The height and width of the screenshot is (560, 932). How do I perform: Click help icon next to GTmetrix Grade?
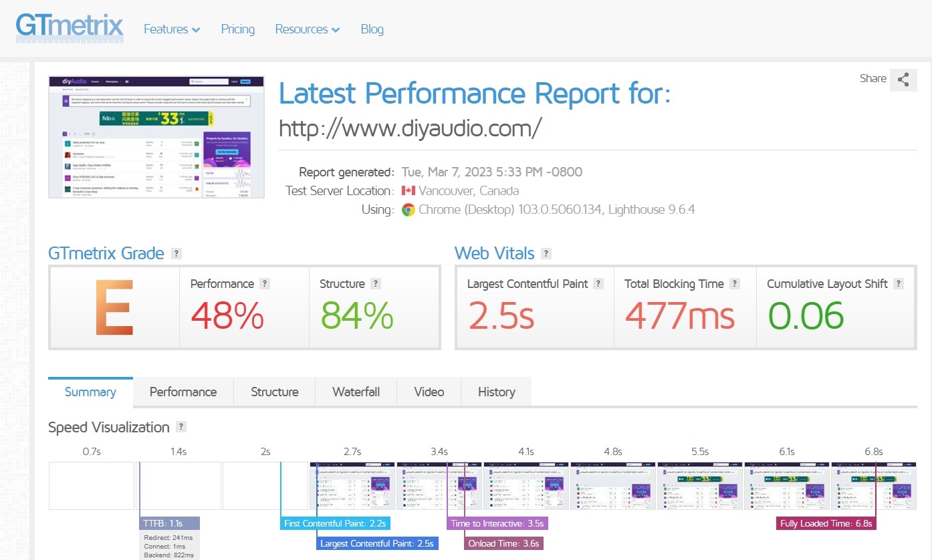[x=176, y=254]
